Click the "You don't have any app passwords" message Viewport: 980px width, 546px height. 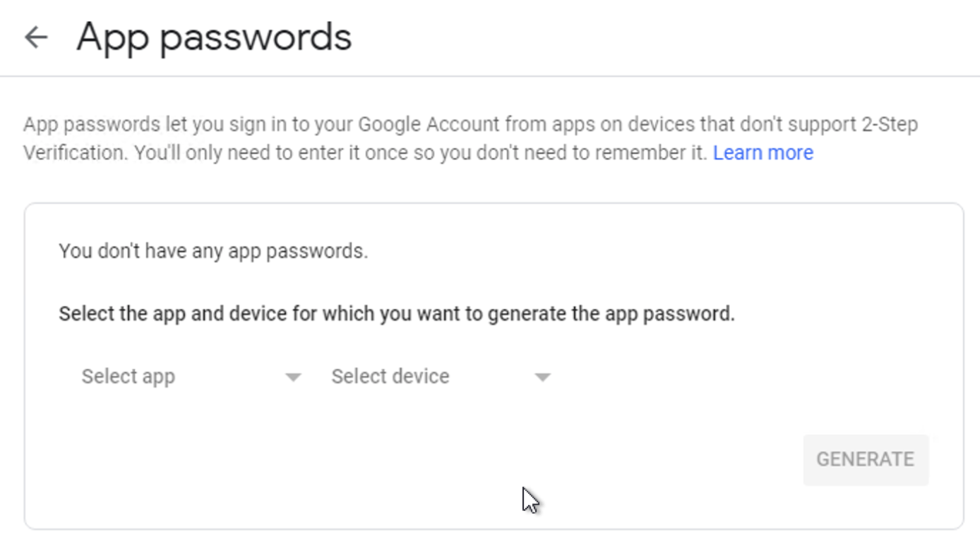(x=213, y=251)
